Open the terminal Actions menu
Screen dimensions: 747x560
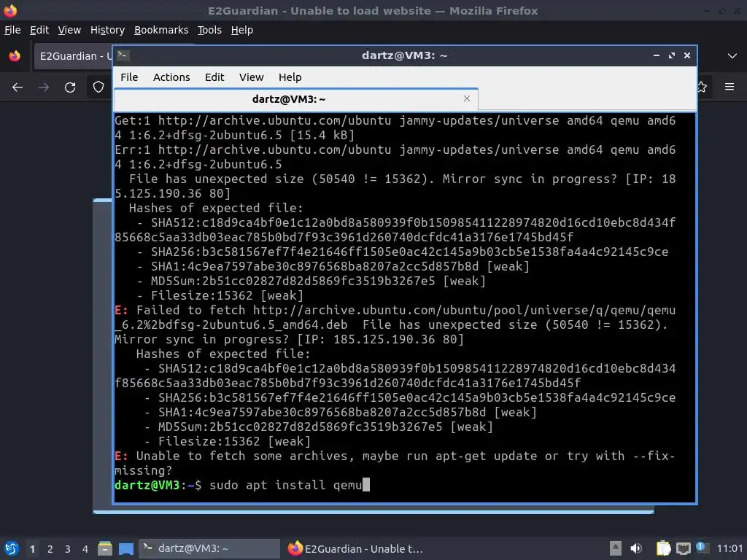[171, 77]
